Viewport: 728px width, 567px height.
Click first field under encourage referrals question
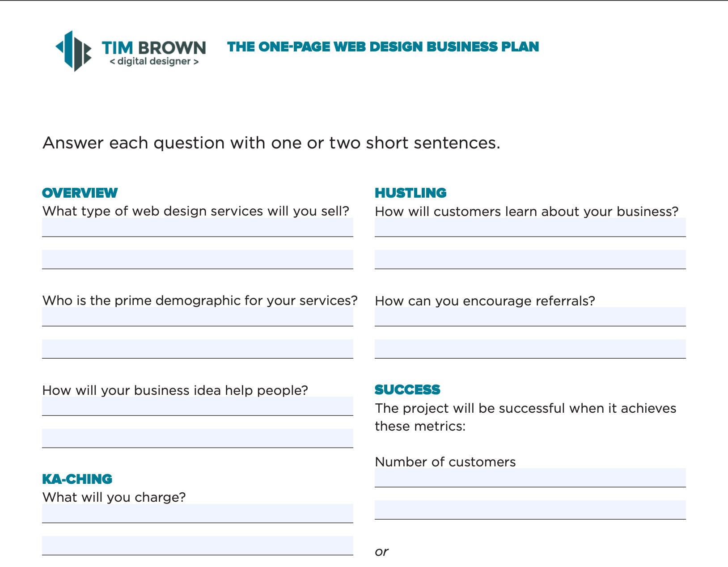tap(530, 317)
